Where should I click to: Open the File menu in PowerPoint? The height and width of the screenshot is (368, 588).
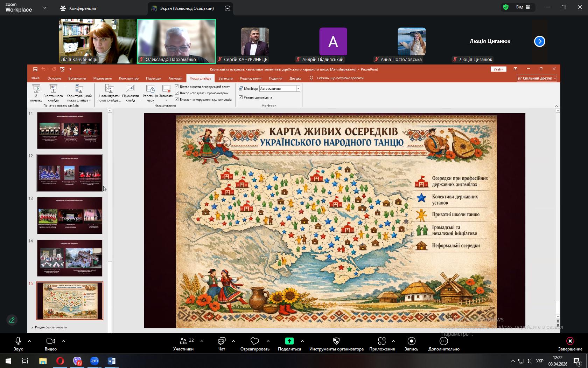(x=35, y=79)
